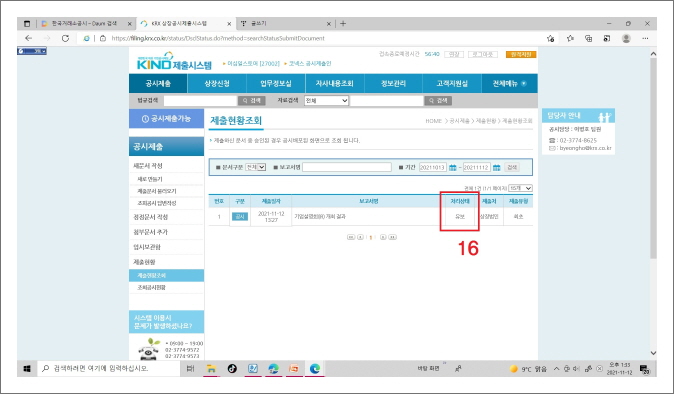Select 새로 만들기 in sidebar
The height and width of the screenshot is (394, 674).
pos(150,179)
